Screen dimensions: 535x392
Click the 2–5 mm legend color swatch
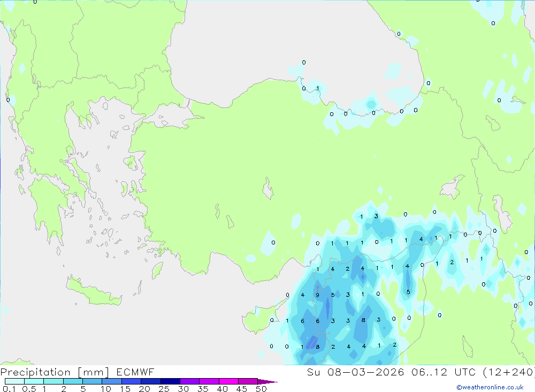click(73, 381)
